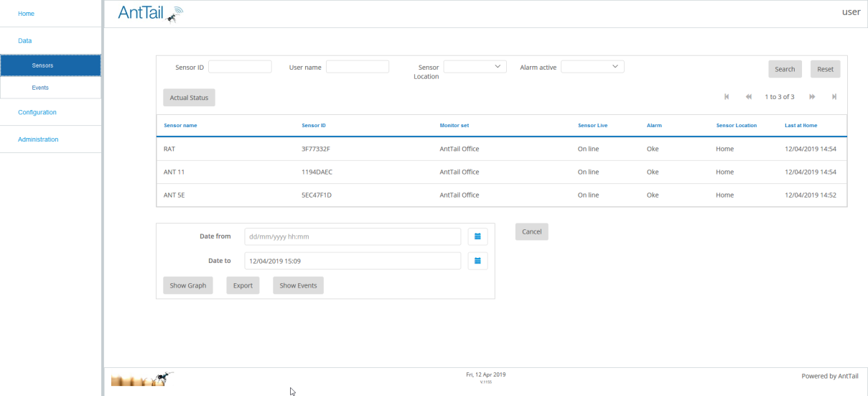This screenshot has width=868, height=396.
Task: Focus the Sensor ID input field
Action: coord(240,67)
